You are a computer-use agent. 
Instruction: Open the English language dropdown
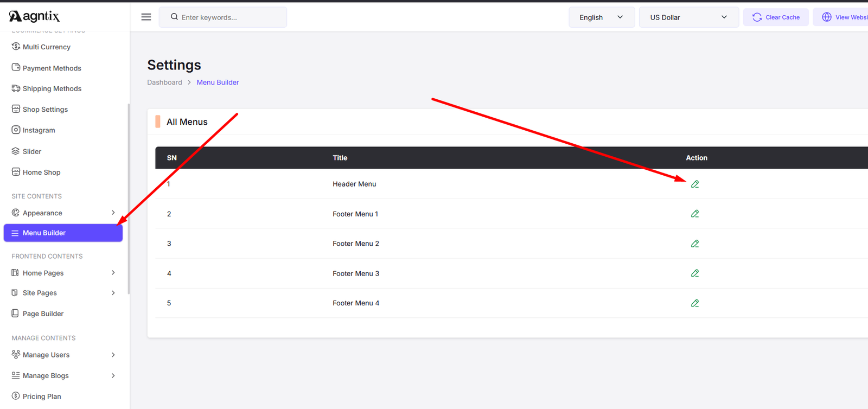601,17
